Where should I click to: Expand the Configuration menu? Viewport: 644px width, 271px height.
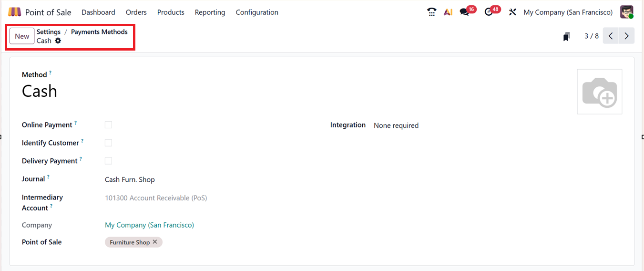point(257,12)
